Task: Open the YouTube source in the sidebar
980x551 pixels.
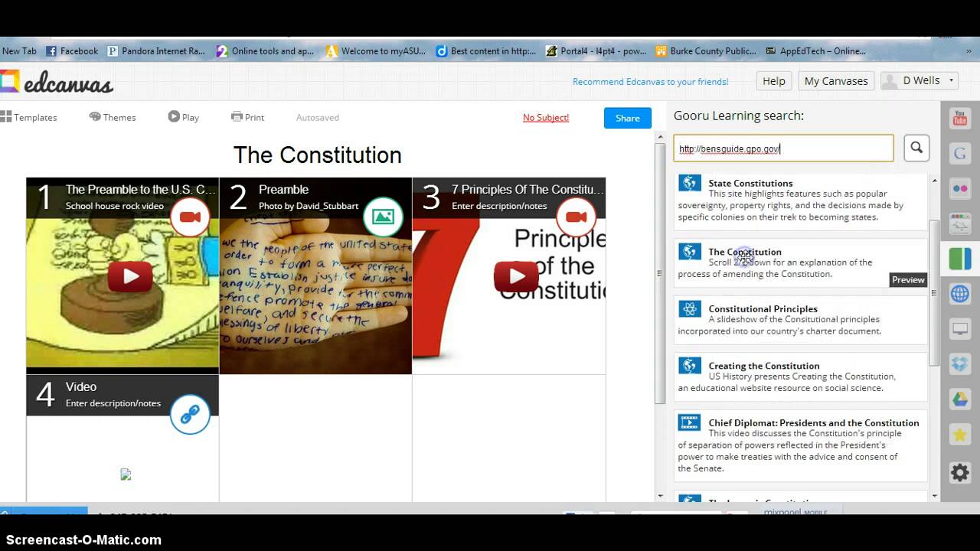Action: click(x=960, y=119)
